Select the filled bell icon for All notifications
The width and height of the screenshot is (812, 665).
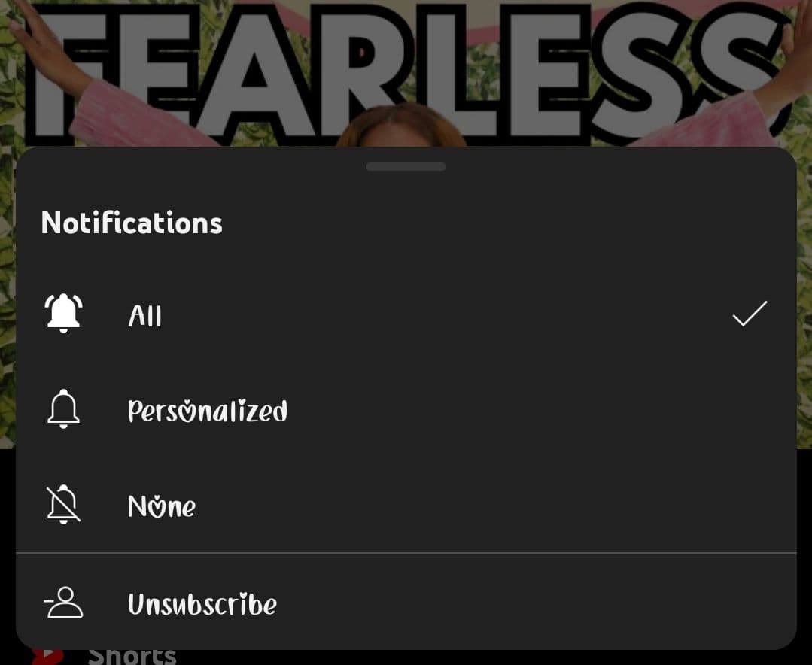coord(63,313)
